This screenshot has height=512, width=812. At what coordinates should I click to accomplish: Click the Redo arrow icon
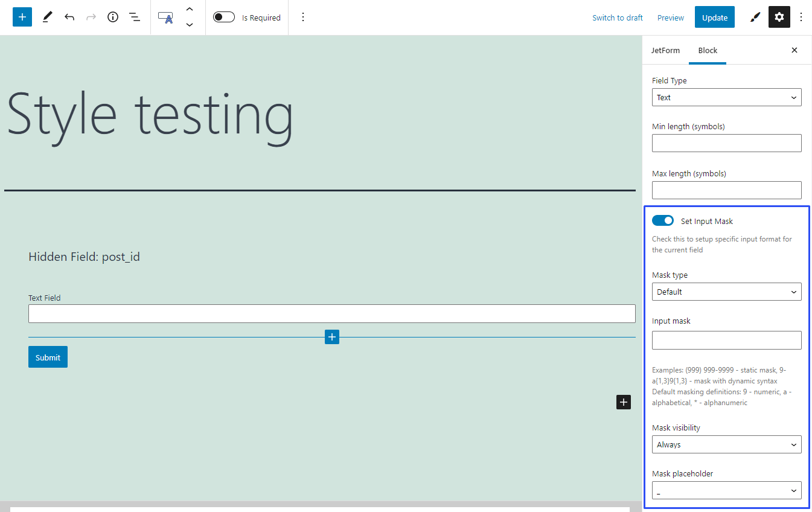pyautogui.click(x=91, y=17)
